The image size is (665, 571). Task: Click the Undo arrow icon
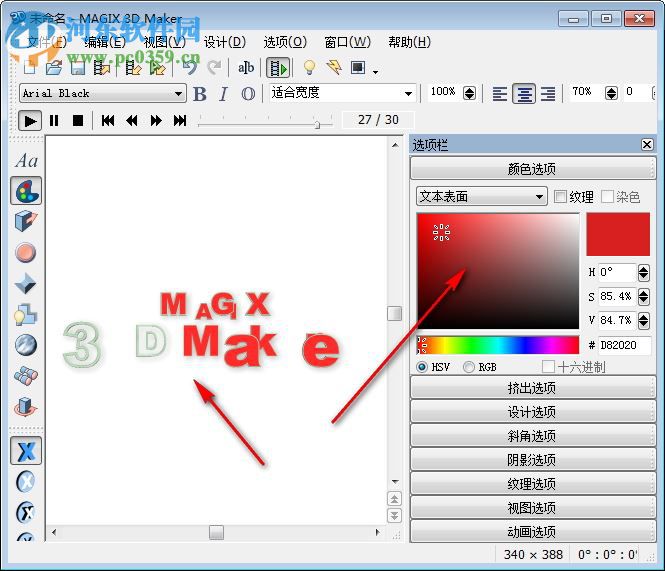click(190, 67)
